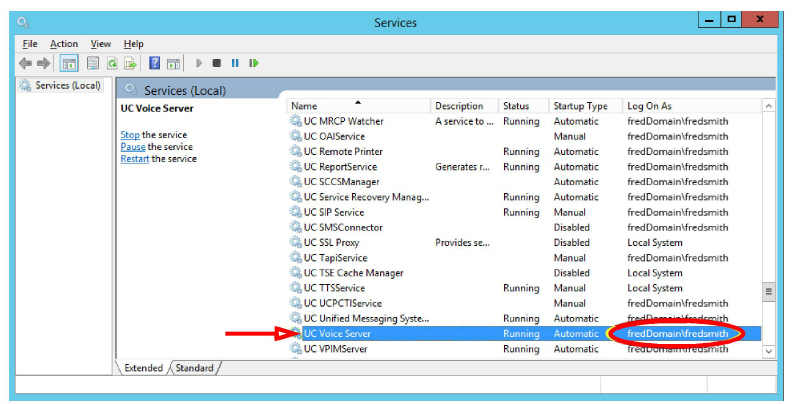Click the title bar Services app icon

[23, 23]
